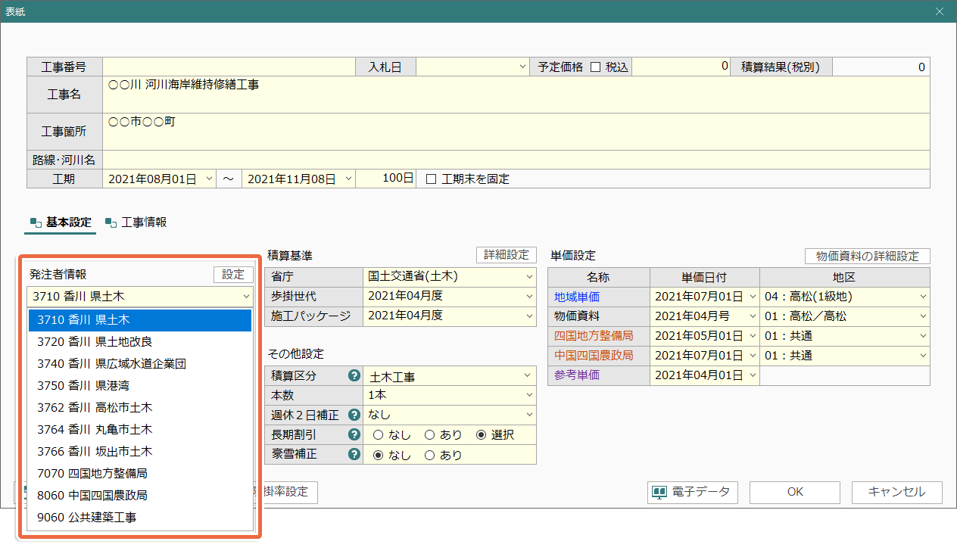Click the 参考単価 purple label
This screenshot has width=957, height=560.
point(577,375)
